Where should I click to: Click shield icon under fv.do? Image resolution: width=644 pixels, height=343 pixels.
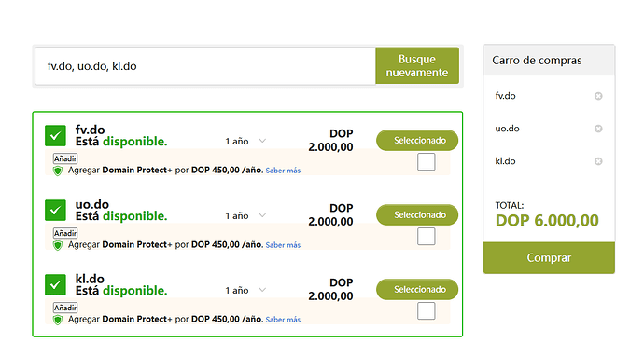pos(58,171)
